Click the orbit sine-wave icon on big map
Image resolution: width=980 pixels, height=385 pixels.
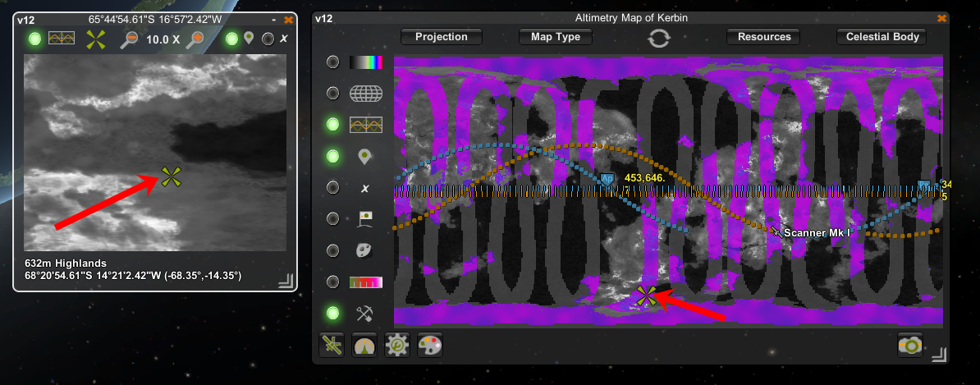coord(365,125)
